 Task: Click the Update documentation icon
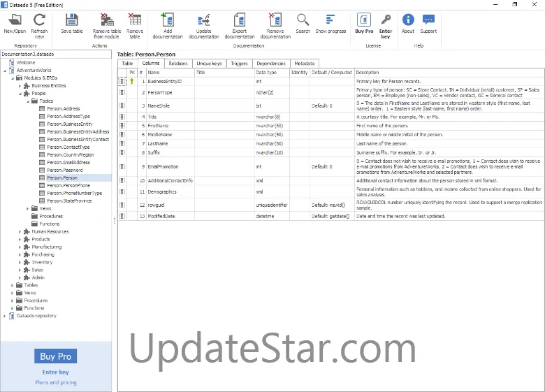click(x=203, y=20)
